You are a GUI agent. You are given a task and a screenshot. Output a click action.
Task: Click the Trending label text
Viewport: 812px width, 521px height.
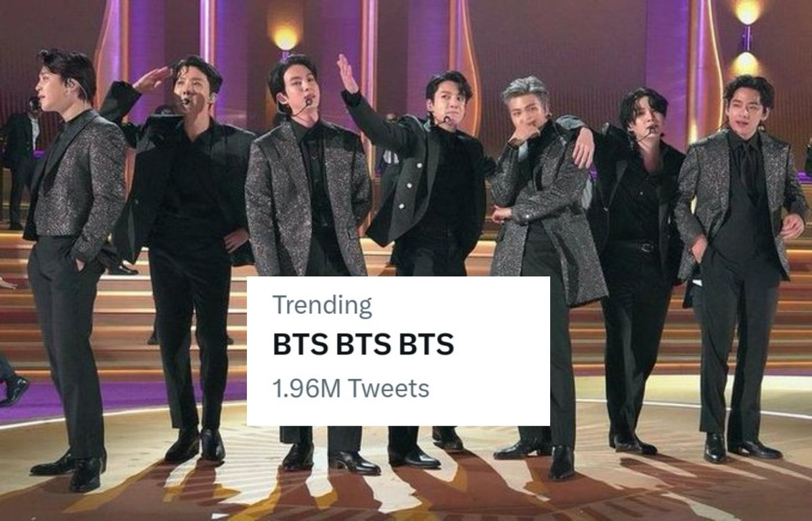coord(322,306)
